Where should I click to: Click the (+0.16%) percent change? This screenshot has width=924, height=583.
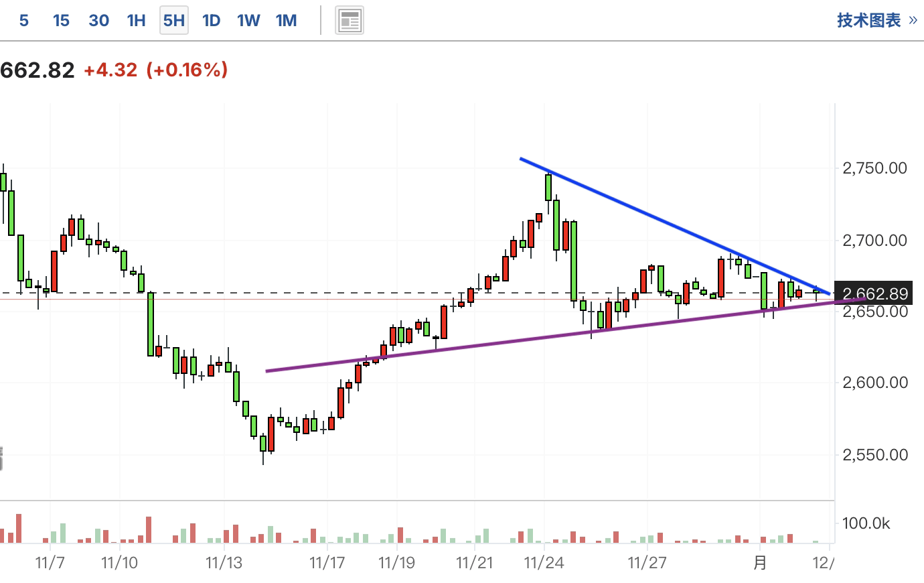pos(187,70)
